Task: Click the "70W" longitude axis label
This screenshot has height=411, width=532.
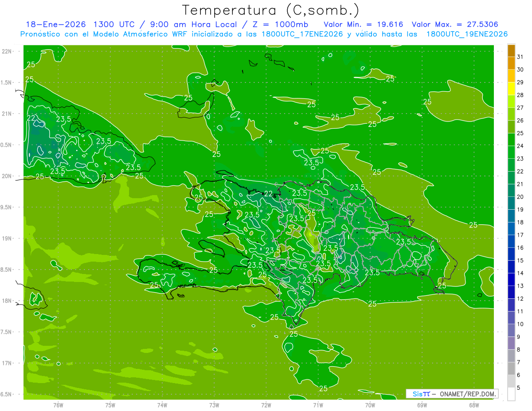Action: point(370,405)
